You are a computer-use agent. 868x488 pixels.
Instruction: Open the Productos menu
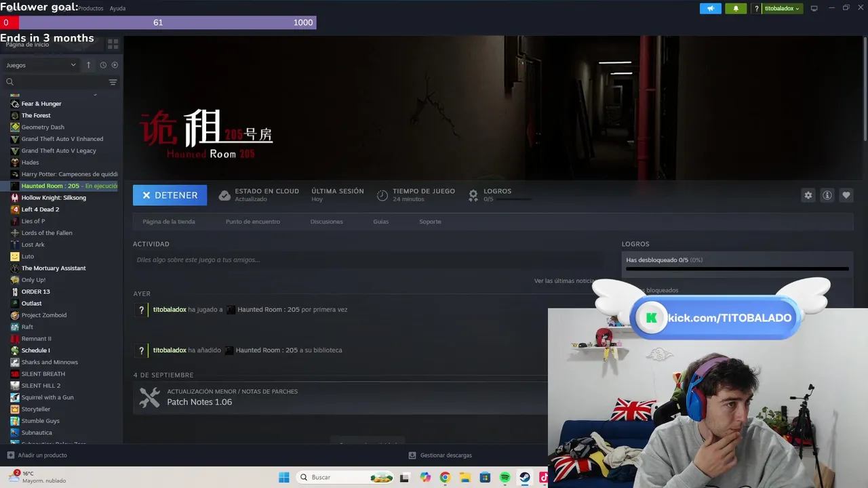tap(90, 8)
